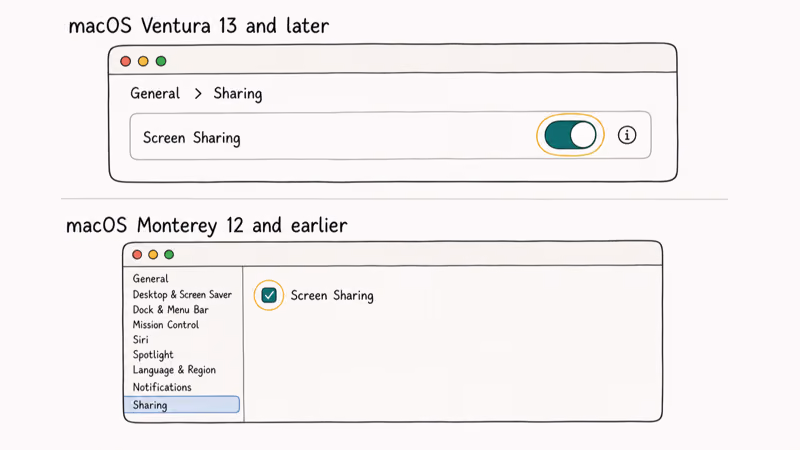Select Notifications in the sidebar
This screenshot has height=450, width=800.
tap(162, 387)
